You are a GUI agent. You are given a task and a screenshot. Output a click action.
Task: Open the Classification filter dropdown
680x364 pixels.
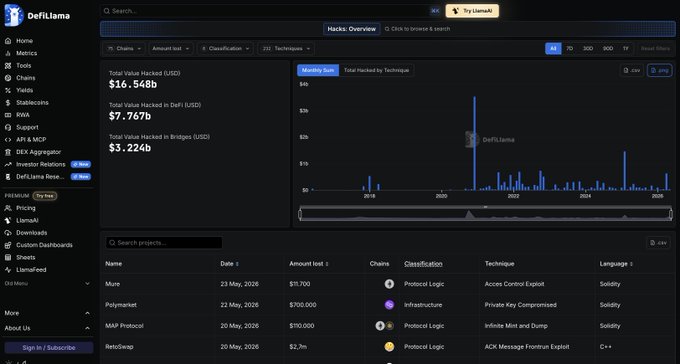click(x=225, y=49)
